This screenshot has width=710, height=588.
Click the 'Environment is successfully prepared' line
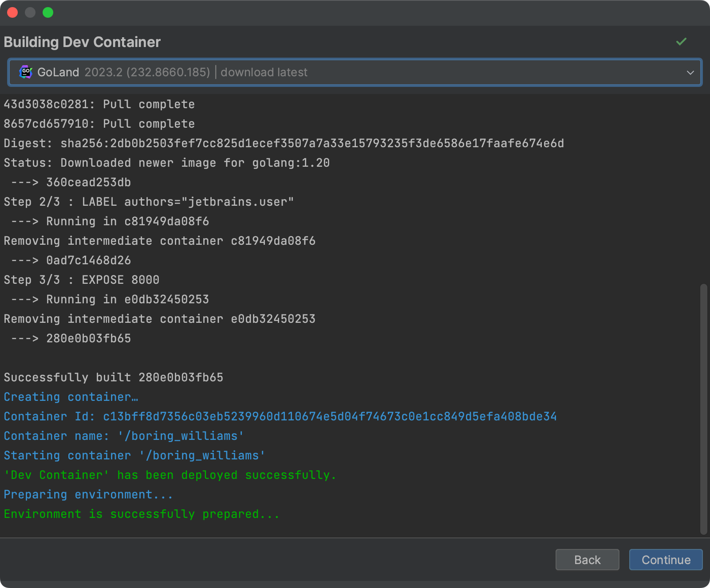coord(141,514)
